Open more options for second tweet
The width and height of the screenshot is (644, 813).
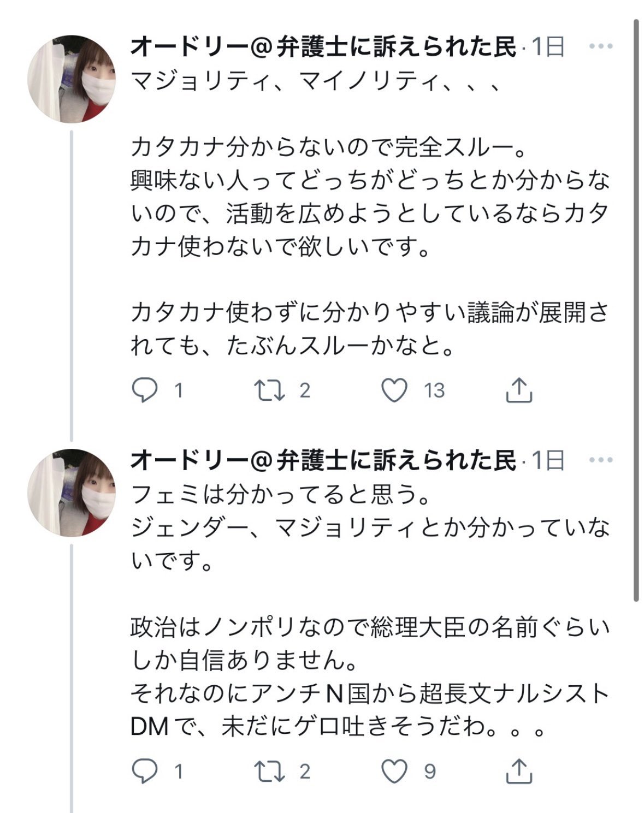pos(601,460)
